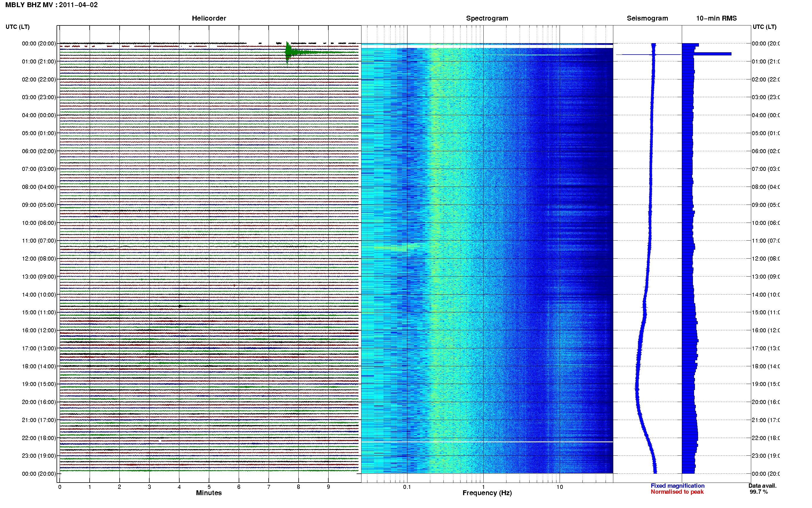Image resolution: width=812 pixels, height=508 pixels.
Task: Click the Seismogram panel heading
Action: click(x=647, y=18)
